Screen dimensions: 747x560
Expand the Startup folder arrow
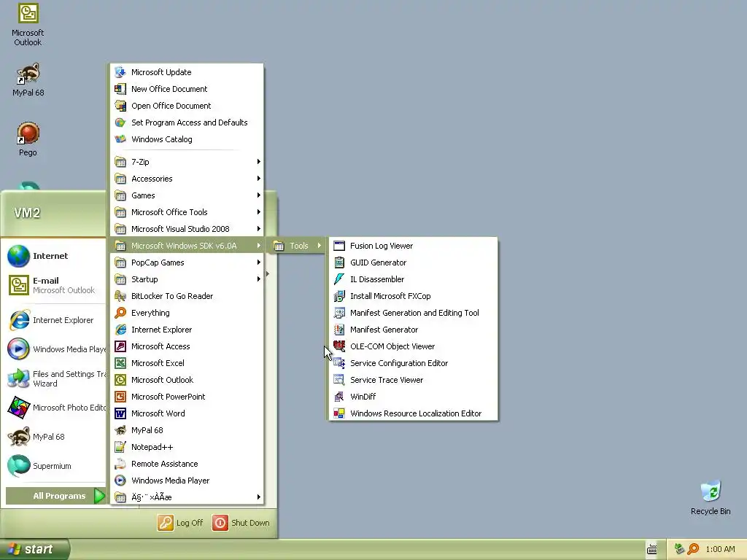tap(259, 279)
